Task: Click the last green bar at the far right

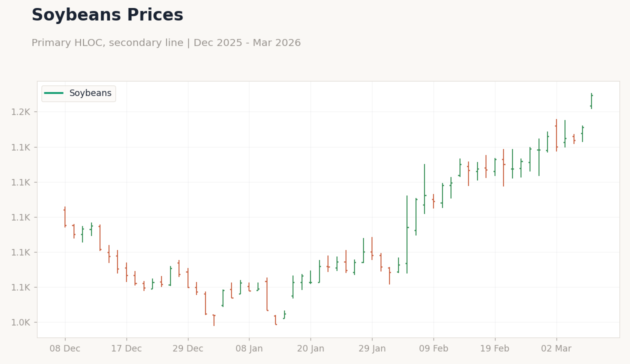Action: [x=591, y=101]
